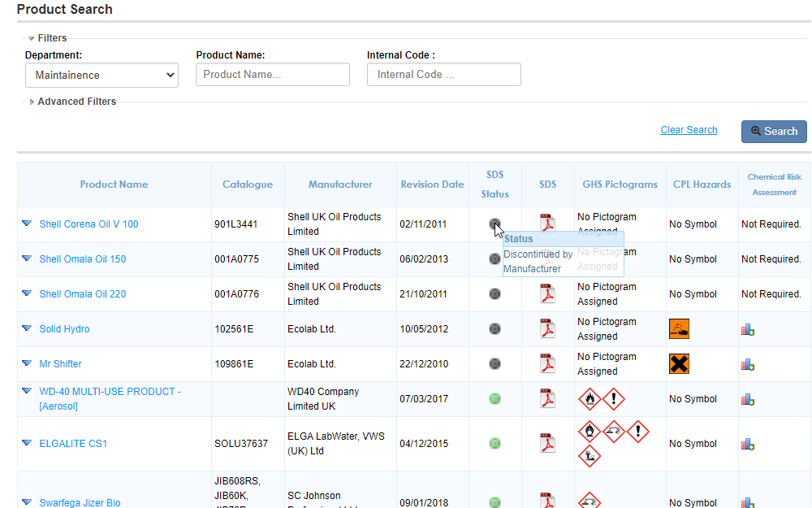
Task: Open SDS PDF for ELGALITE CS1
Action: click(547, 443)
